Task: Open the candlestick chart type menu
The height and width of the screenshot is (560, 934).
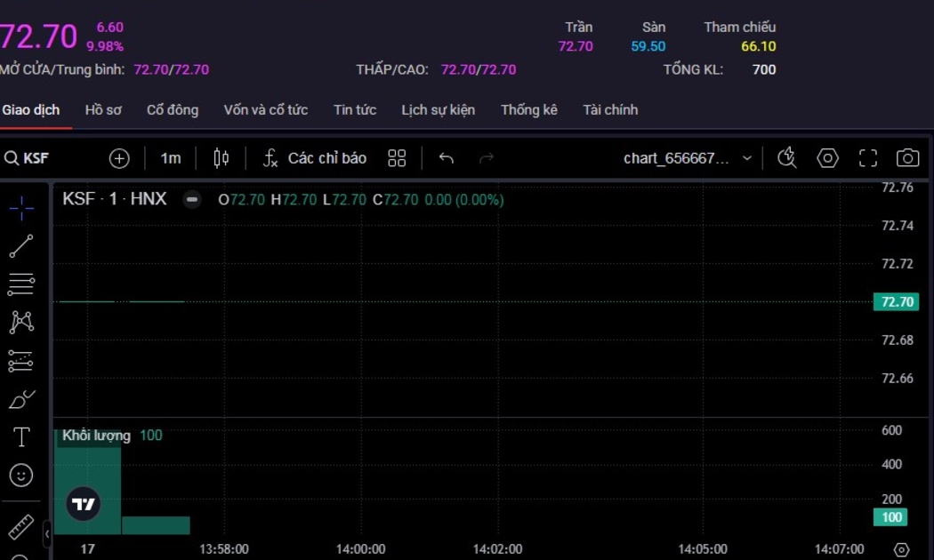Action: pyautogui.click(x=221, y=158)
